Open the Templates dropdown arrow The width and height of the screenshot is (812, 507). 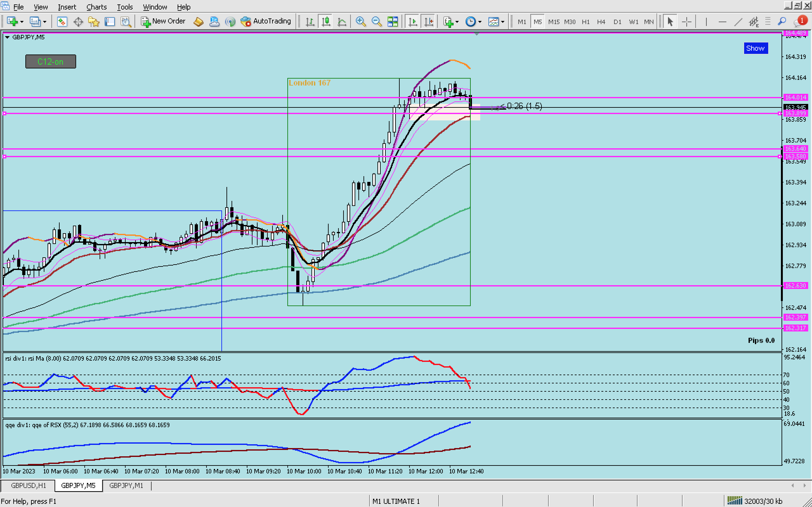[503, 22]
